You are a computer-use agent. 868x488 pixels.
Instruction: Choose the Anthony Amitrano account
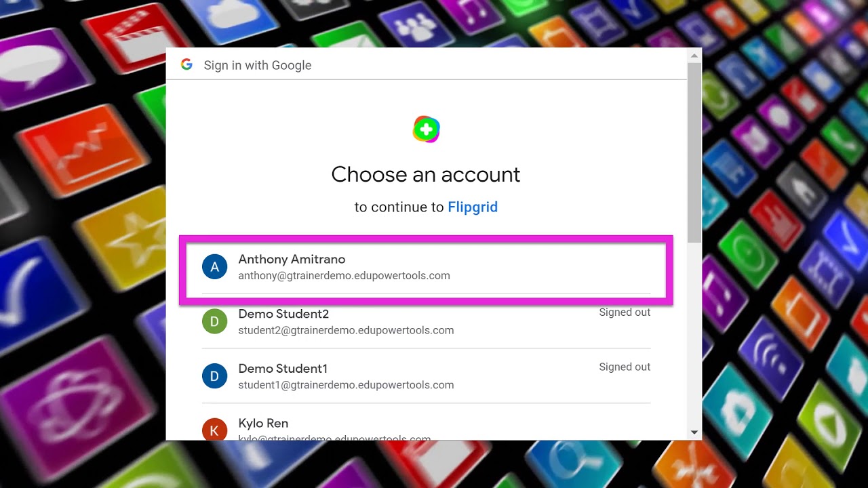tap(426, 267)
